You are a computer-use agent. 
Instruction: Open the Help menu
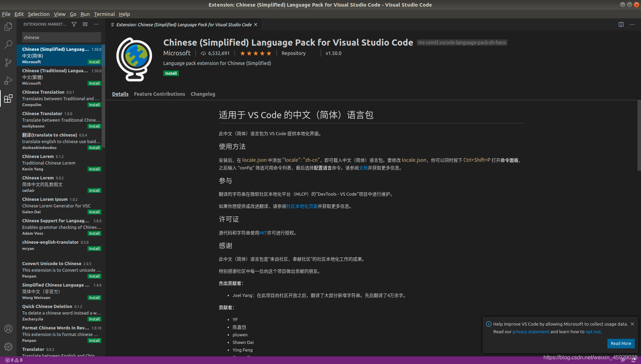coord(125,14)
